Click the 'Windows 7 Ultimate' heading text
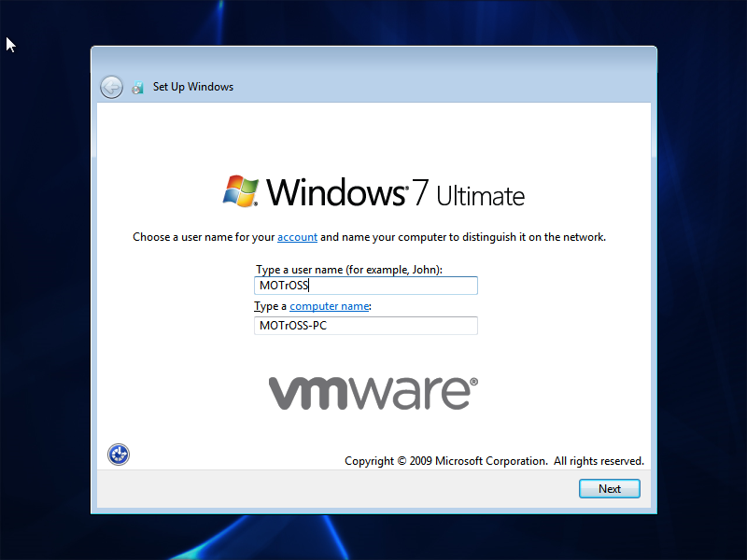747x560 pixels. click(x=395, y=192)
